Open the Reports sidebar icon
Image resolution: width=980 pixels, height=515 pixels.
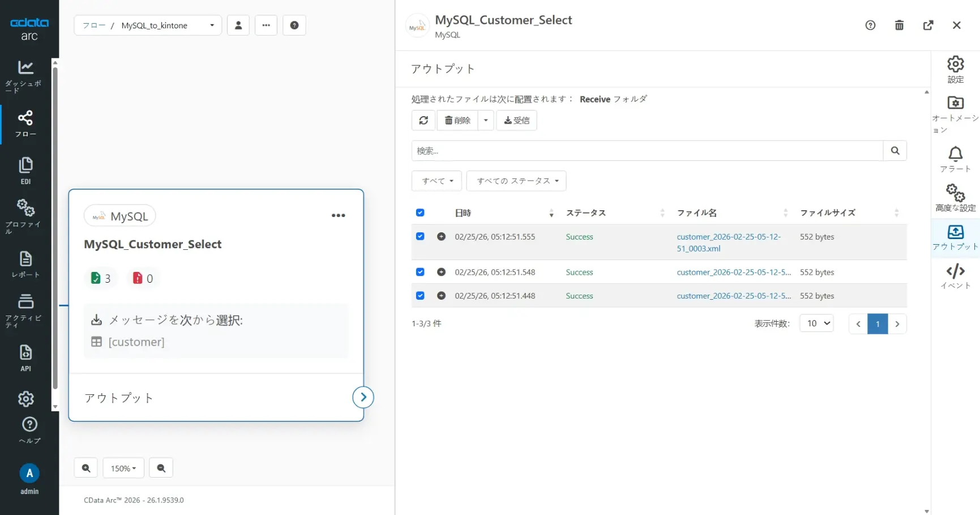click(25, 264)
